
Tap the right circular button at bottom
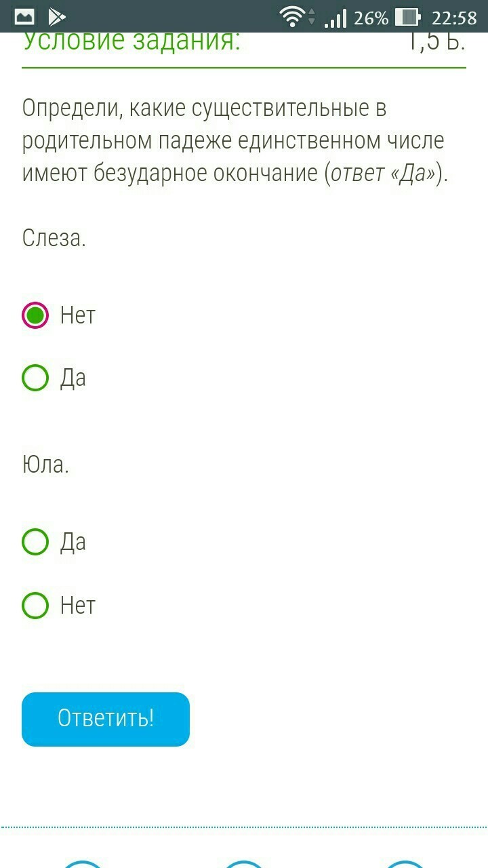tap(405, 863)
